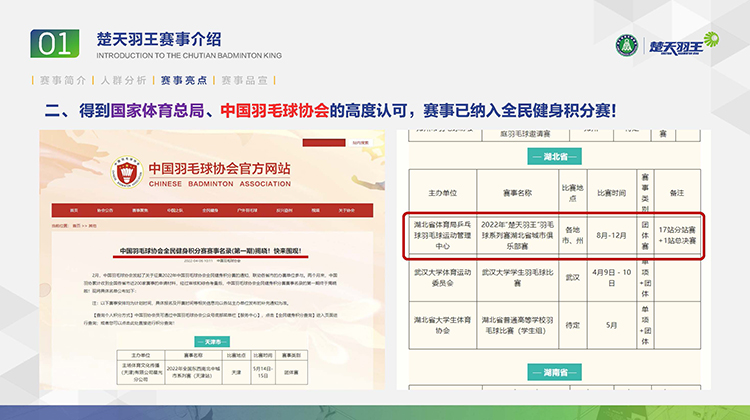Click the 站内搜索 button beside the search box
This screenshot has width=750, height=420.
pos(361,143)
